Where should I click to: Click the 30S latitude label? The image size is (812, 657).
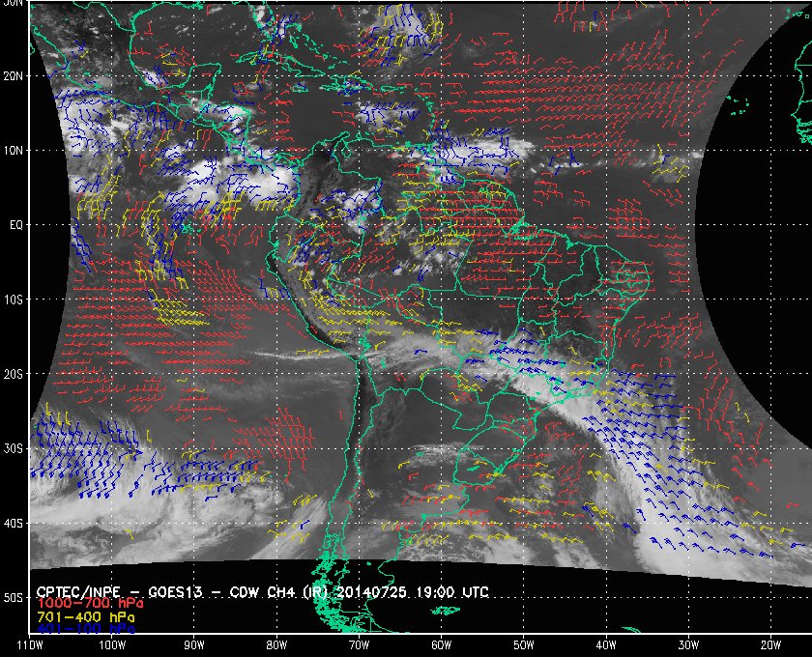point(13,448)
